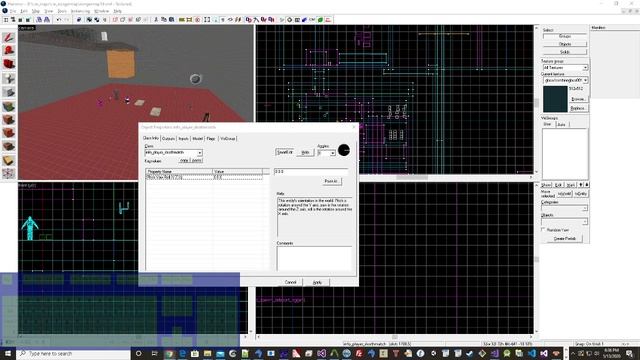Open the Toggle Texture Application tool

(9, 106)
